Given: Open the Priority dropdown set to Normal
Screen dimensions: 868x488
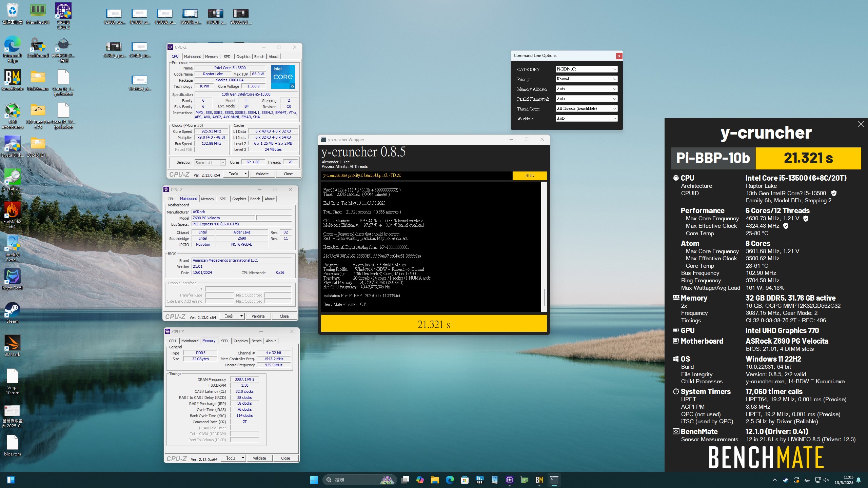Looking at the screenshot, I should tap(586, 79).
